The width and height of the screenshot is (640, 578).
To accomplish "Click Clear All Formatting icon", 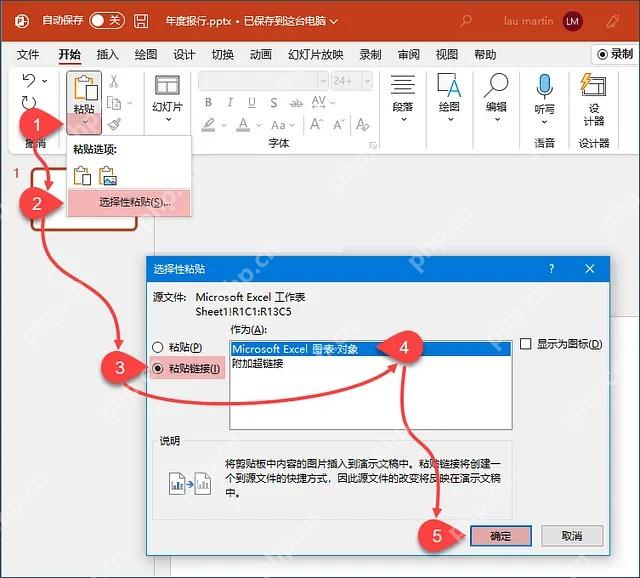I will tap(362, 124).
